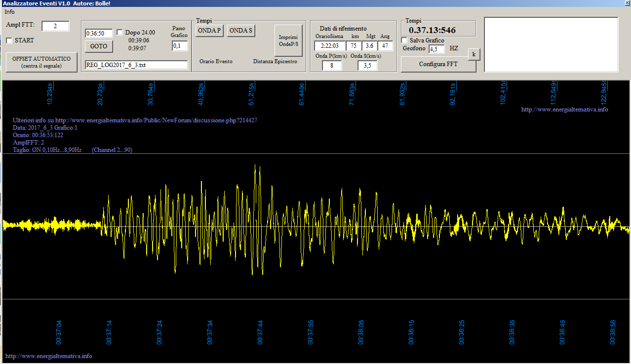
Task: Click the small k button
Action: coord(474,54)
